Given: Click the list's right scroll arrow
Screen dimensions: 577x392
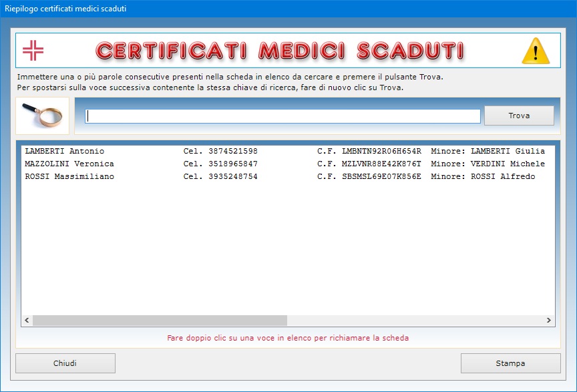Looking at the screenshot, I should [549, 321].
